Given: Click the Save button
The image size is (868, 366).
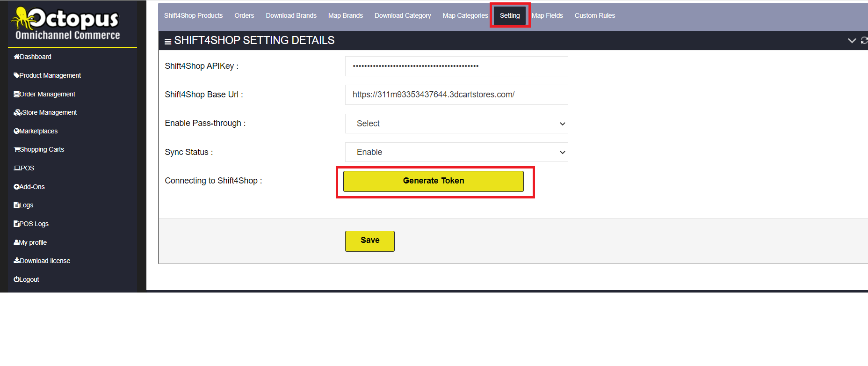Looking at the screenshot, I should [370, 241].
